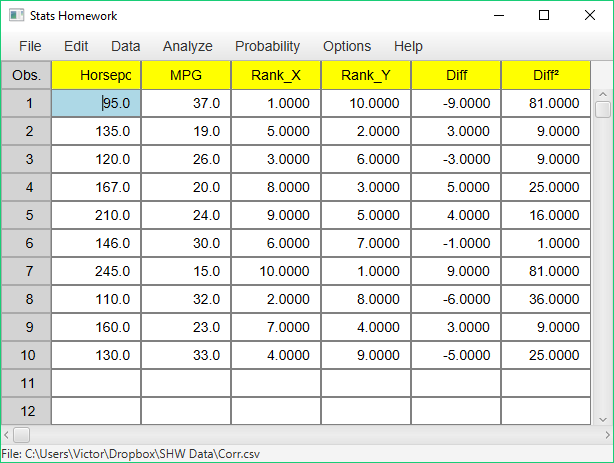Click the vertical scrollbar up arrow
The image size is (614, 463).
point(603,94)
